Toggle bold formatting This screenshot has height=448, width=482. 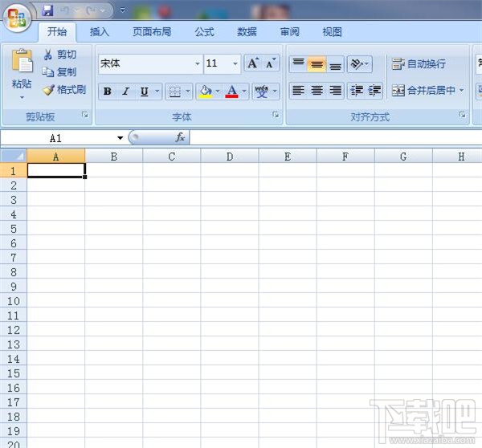[108, 92]
